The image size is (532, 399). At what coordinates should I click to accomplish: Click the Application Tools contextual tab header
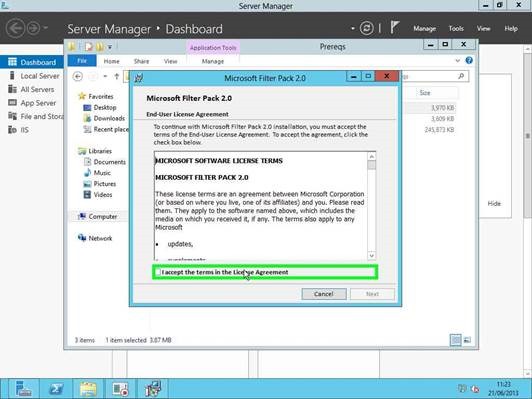click(213, 48)
